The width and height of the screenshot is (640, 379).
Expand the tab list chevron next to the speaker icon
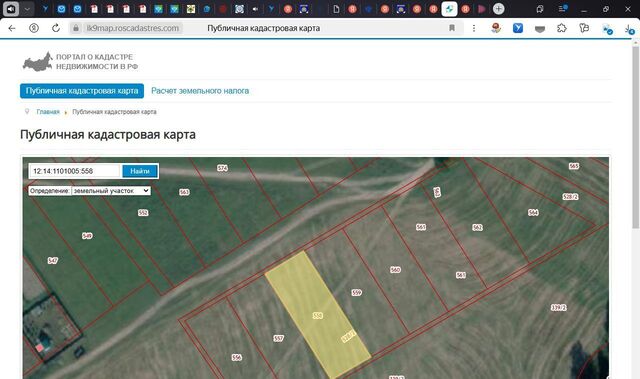[27, 9]
